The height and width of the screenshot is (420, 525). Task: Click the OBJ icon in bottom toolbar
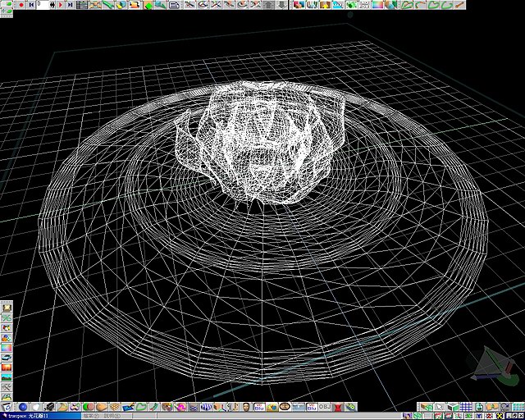[x=324, y=407]
